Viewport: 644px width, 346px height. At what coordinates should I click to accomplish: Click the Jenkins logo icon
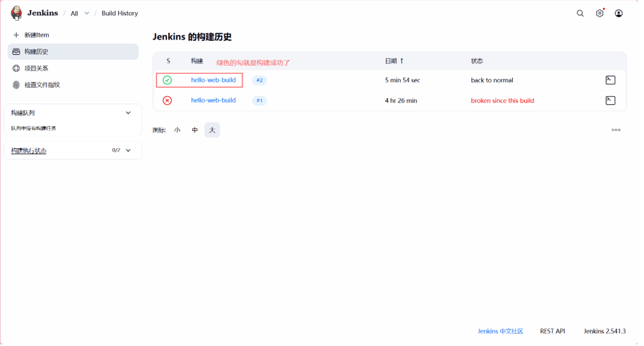16,13
